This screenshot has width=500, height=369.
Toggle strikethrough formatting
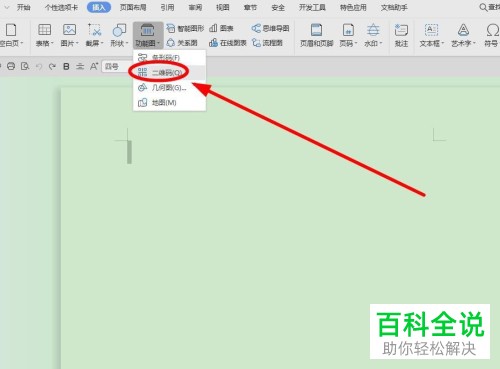[x=80, y=66]
